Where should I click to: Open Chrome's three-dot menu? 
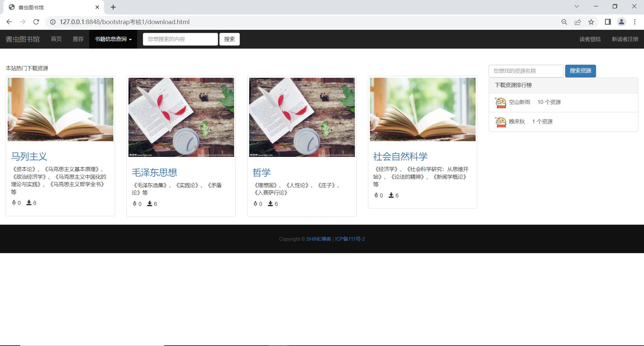(x=635, y=22)
